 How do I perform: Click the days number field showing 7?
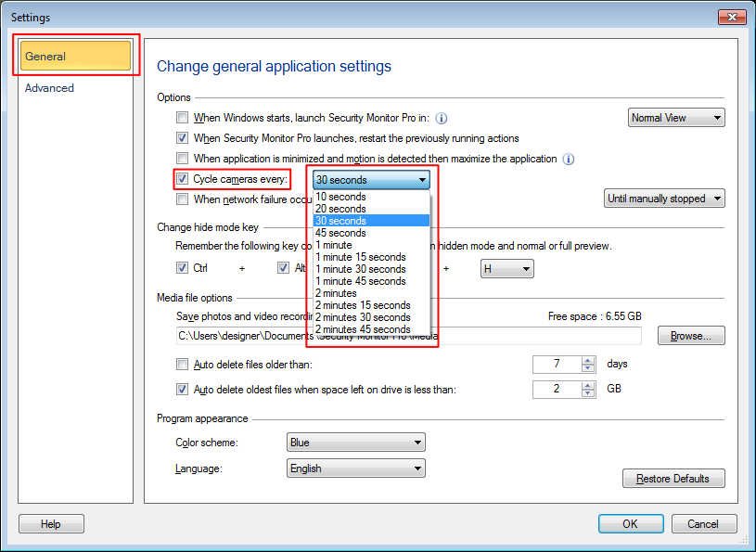pyautogui.click(x=557, y=364)
